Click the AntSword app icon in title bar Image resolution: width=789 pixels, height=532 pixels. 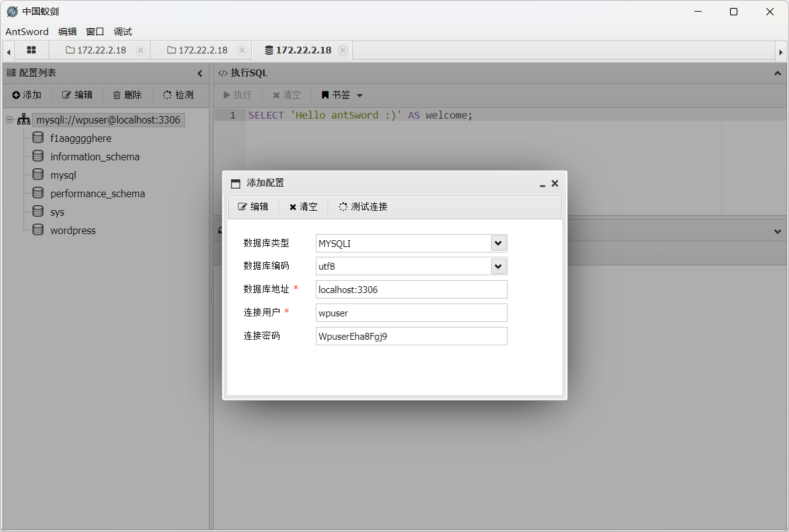pyautogui.click(x=12, y=12)
